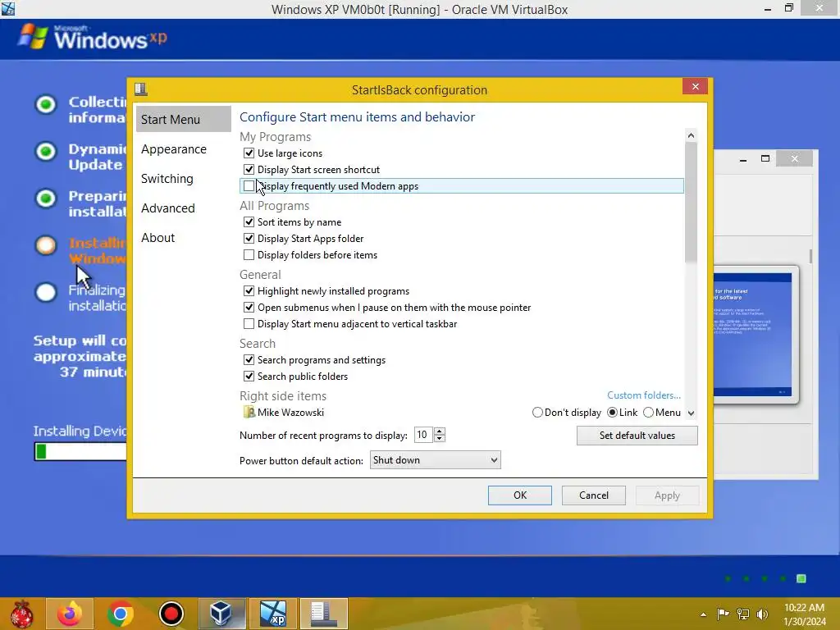Click the Installing Devices progress bar
Image resolution: width=840 pixels, height=630 pixels.
pyautogui.click(x=80, y=451)
